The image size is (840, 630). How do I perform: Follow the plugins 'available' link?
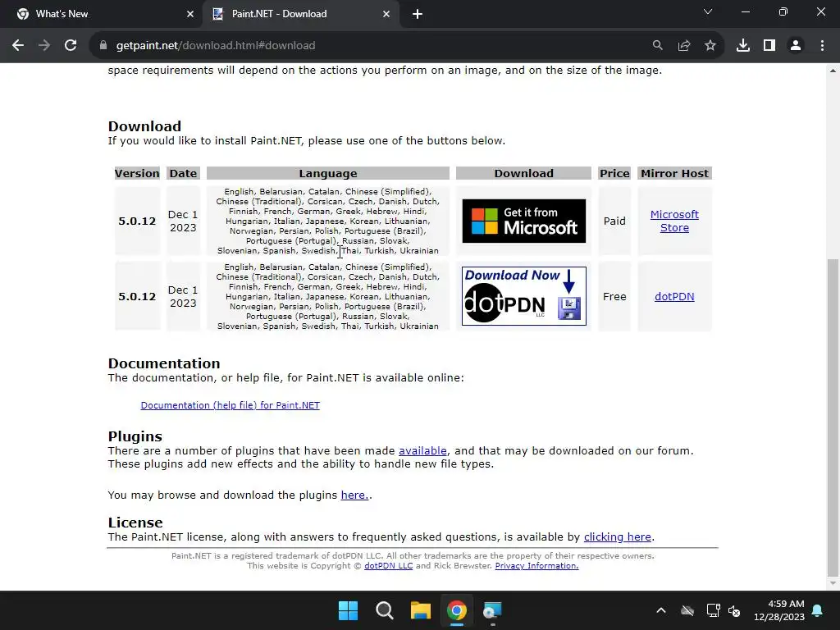[422, 451]
